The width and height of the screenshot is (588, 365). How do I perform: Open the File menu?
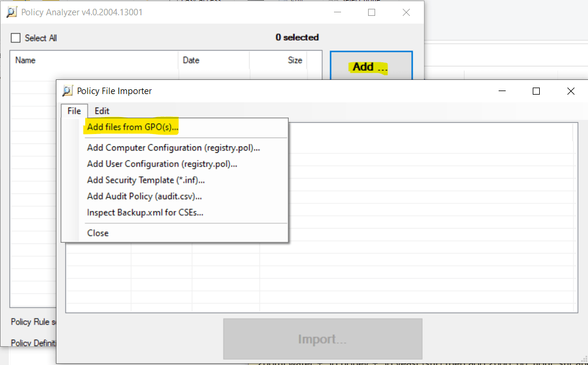pos(74,110)
